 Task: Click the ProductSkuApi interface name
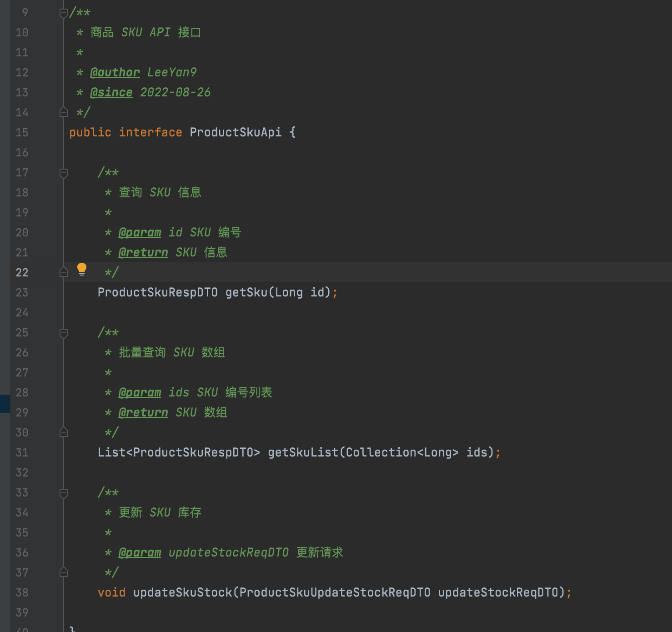(236, 132)
